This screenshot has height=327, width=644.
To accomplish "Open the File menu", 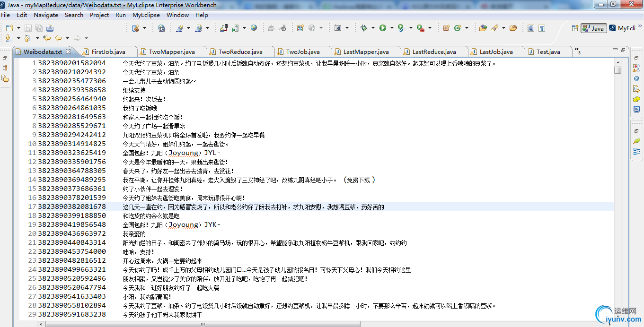I will 6,15.
